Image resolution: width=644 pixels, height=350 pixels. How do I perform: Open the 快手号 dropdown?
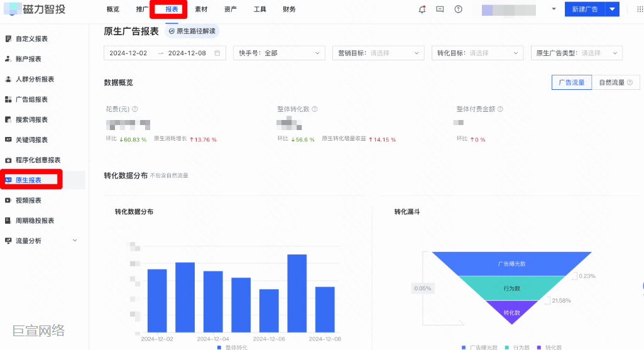point(280,53)
